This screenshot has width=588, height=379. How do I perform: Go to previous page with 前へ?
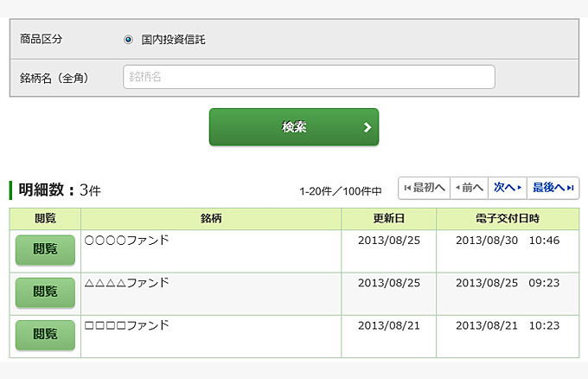pos(470,188)
